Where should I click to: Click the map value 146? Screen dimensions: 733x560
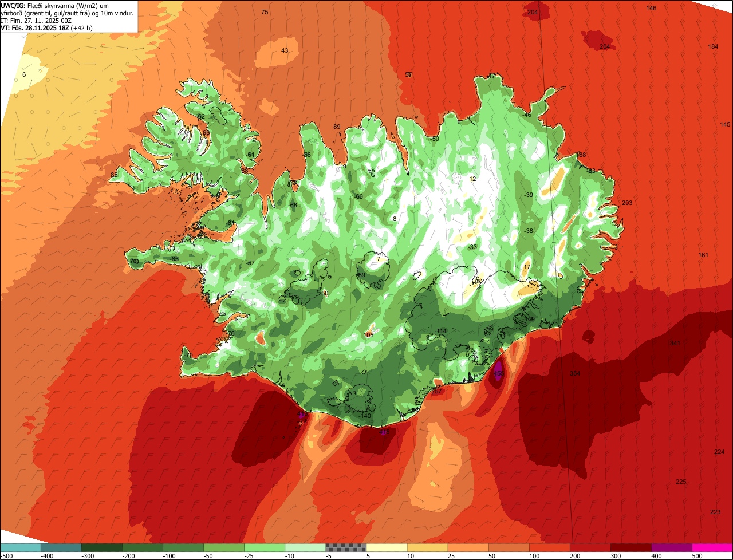[651, 8]
